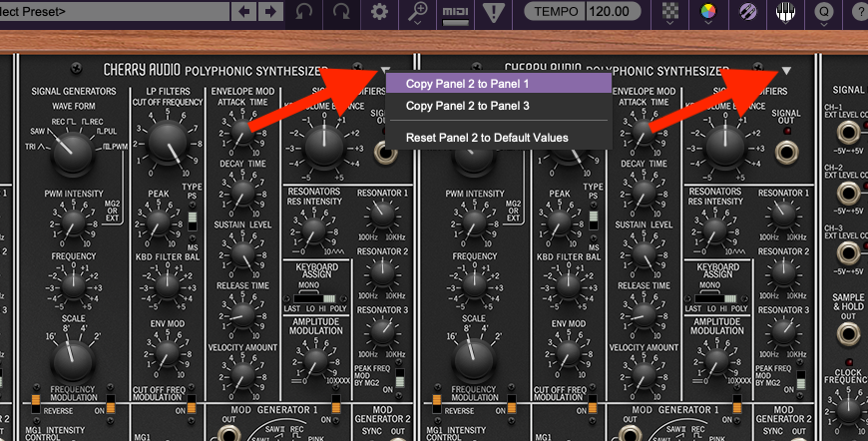Click the Attack Time knob on left panel
Screen dimensions: 868x441
pos(243,132)
